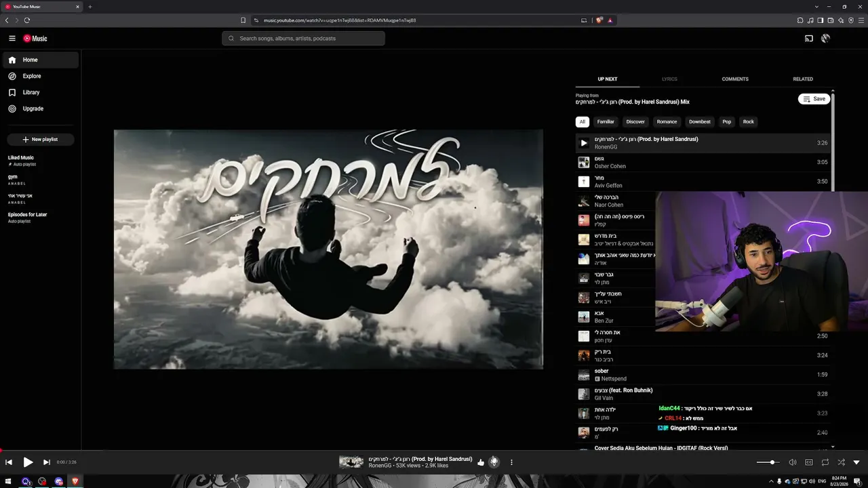The image size is (868, 488).
Task: Seek on the song progress bar
Action: click(434, 450)
